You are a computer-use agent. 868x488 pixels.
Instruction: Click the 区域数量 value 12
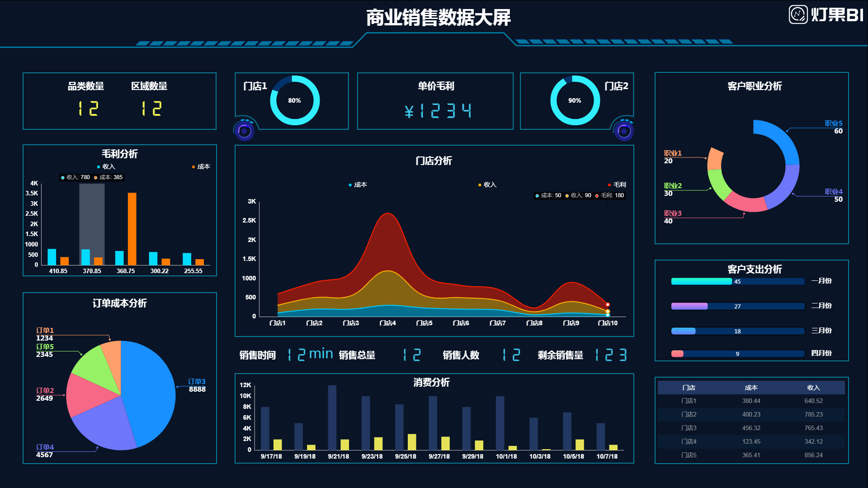coord(151,109)
